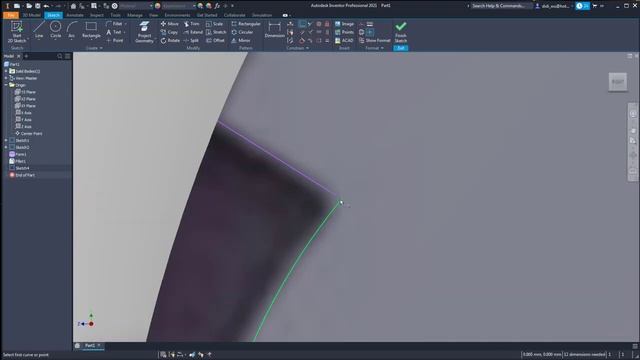The image size is (640, 360).
Task: Open the home view icon in document tabs
Action: [x=77, y=346]
